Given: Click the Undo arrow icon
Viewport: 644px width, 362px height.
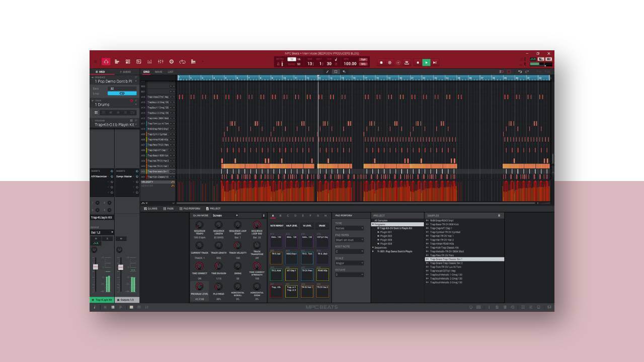Looking at the screenshot, I should 520,72.
